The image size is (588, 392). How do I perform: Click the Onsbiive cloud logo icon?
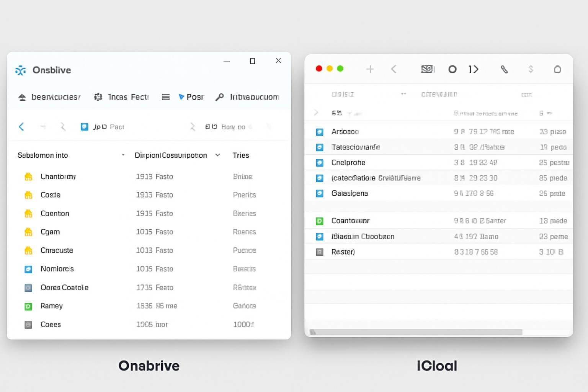20,70
